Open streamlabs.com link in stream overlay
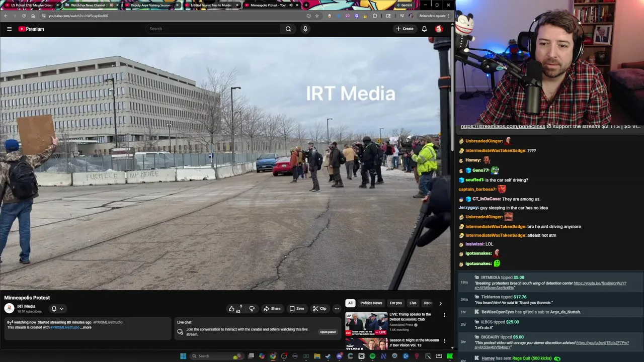This screenshot has height=362, width=644. click(503, 127)
